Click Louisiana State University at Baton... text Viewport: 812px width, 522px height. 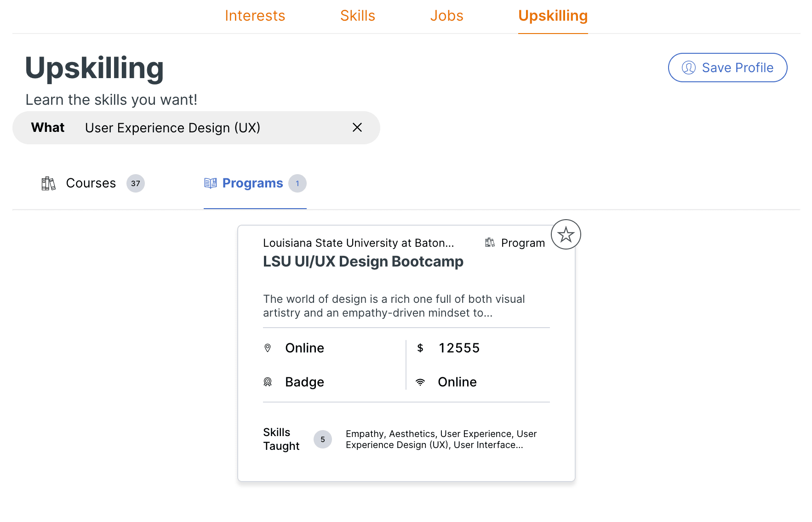(x=358, y=243)
